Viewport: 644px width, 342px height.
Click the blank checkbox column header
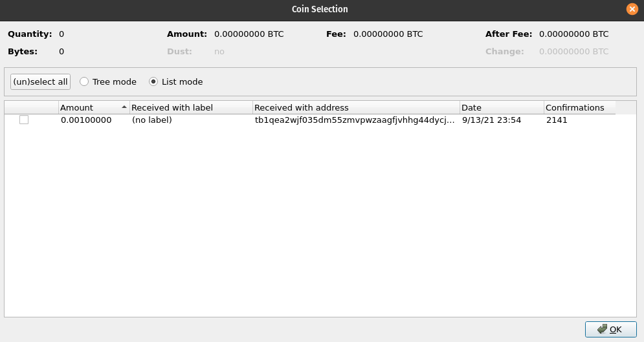pyautogui.click(x=31, y=108)
